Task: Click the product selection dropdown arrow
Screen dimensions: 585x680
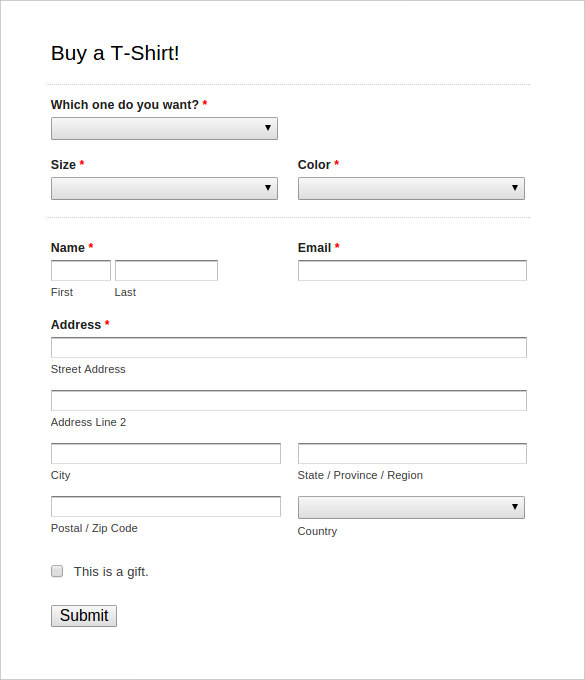Action: (x=268, y=128)
